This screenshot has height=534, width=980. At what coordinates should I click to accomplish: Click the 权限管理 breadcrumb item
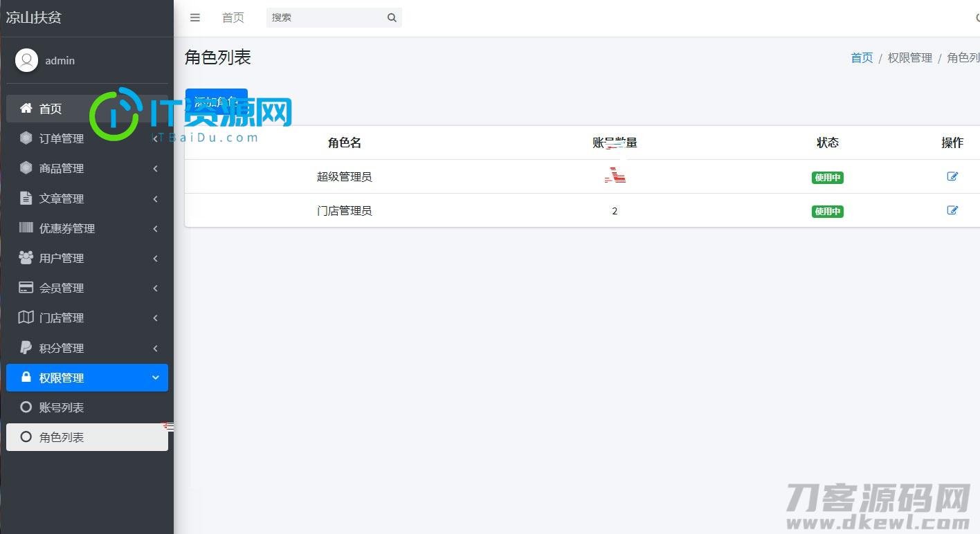coord(910,58)
